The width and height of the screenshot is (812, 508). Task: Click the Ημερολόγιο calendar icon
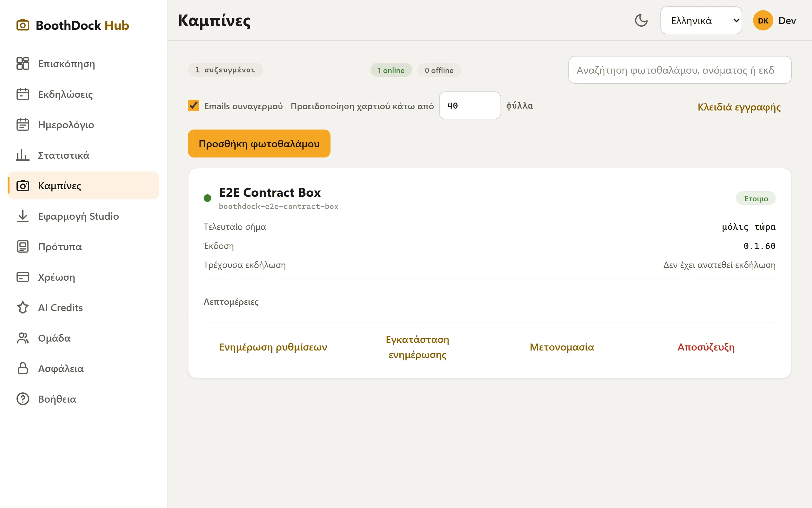click(23, 125)
